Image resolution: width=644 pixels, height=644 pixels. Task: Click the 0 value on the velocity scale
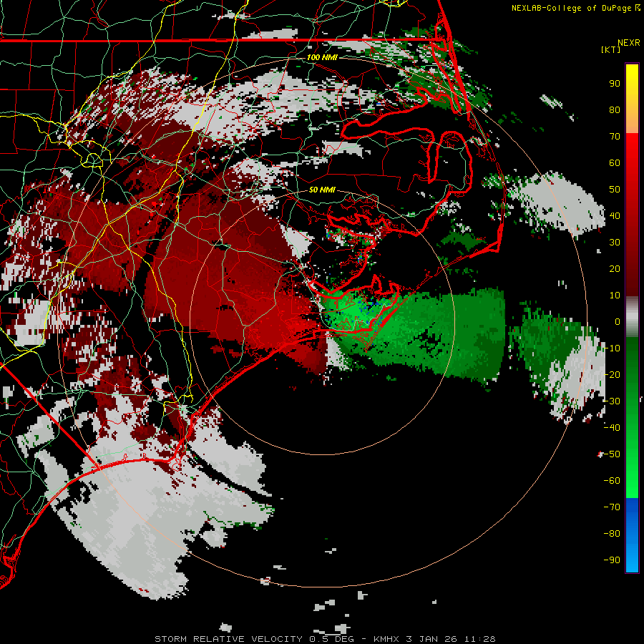coord(618,322)
